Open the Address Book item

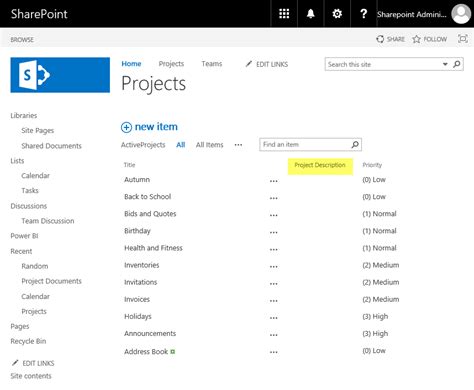click(x=146, y=351)
